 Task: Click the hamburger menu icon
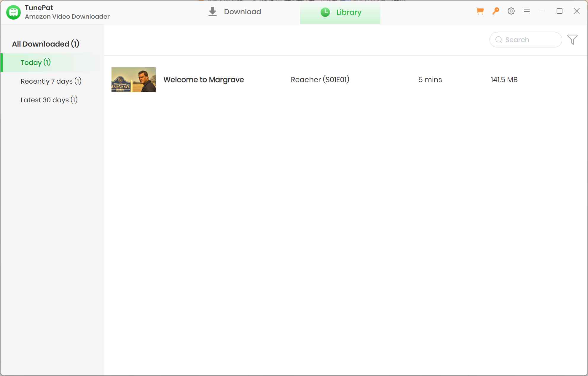pos(527,11)
